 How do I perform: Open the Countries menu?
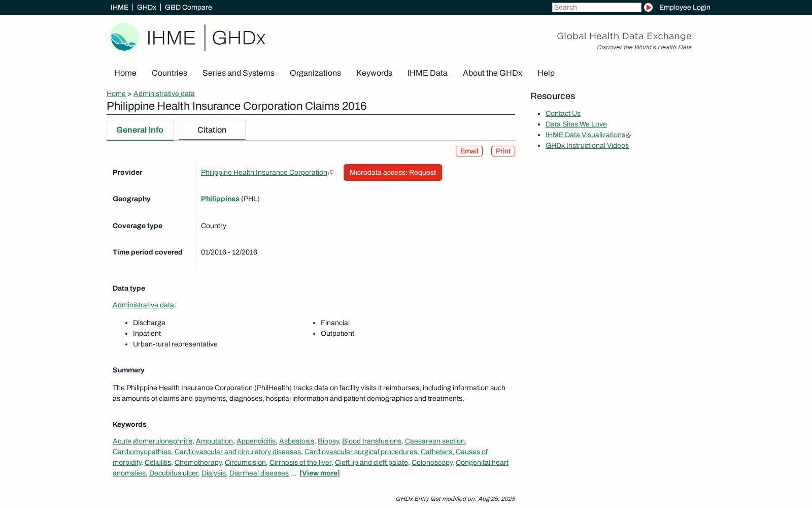[x=170, y=73]
